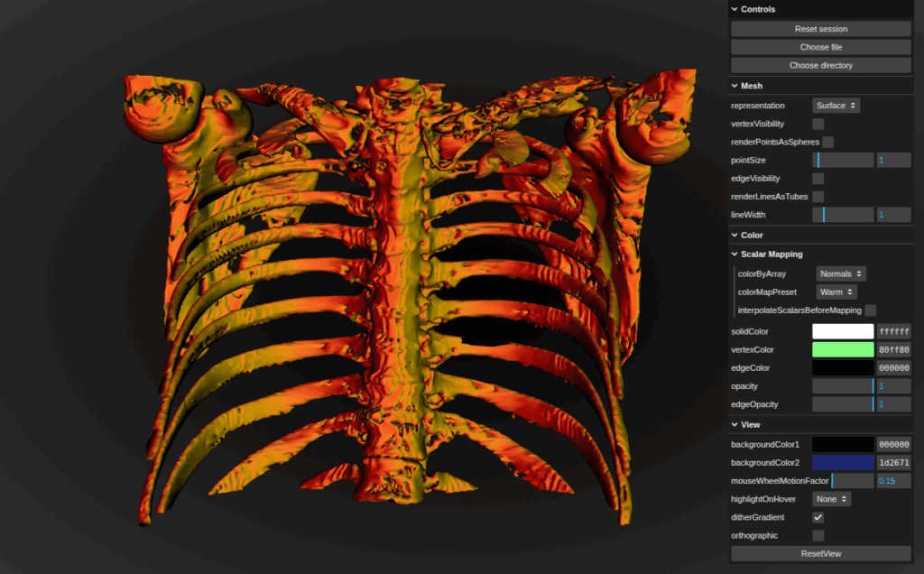This screenshot has height=574, width=924.
Task: Click the opacity slider track
Action: tap(843, 386)
